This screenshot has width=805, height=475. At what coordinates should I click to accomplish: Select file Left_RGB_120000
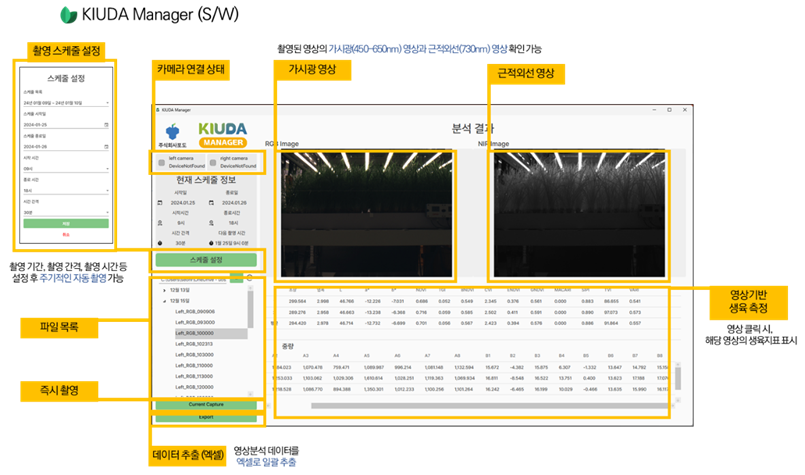coord(195,387)
